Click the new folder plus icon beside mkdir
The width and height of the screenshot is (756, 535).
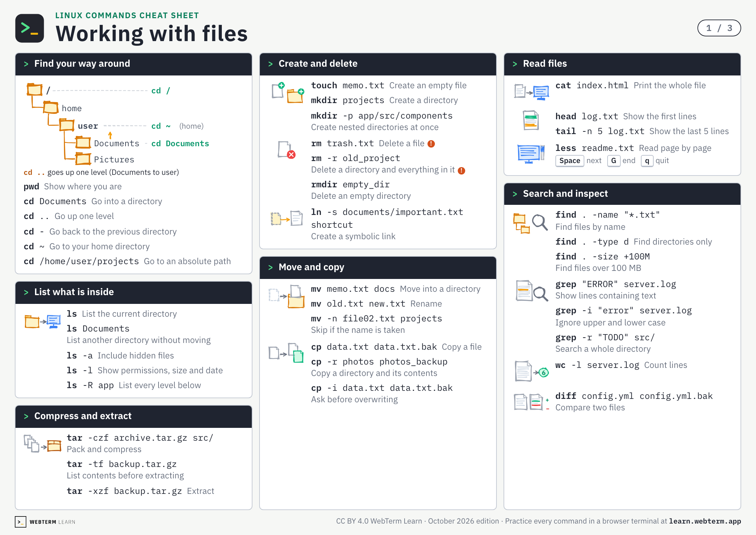[296, 96]
